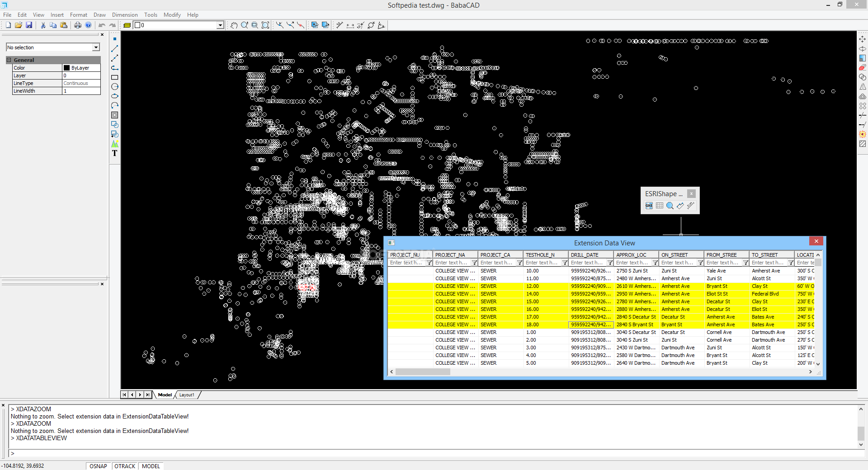The width and height of the screenshot is (868, 470).
Task: Open data table icon in ESRIShape toolbar
Action: pyautogui.click(x=660, y=206)
